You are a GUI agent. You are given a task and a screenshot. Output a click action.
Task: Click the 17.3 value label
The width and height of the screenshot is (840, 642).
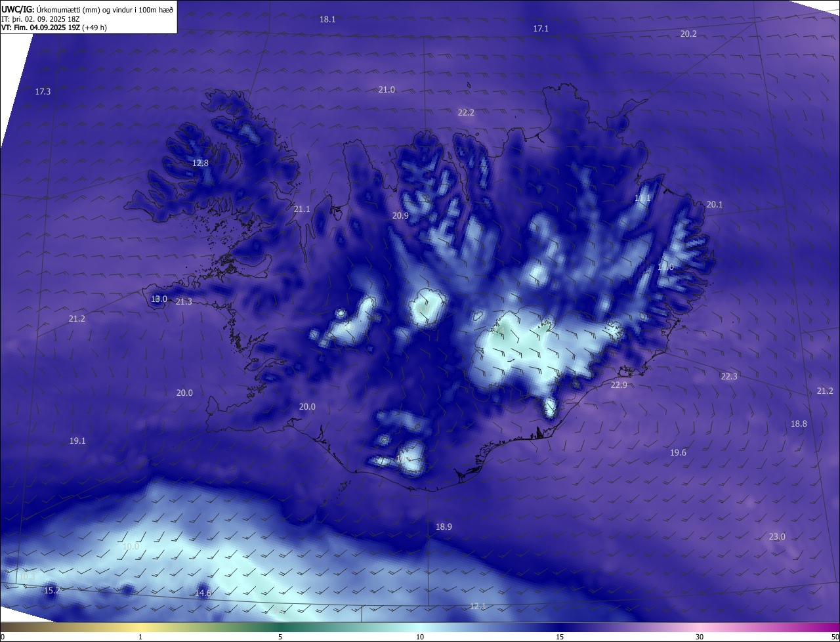[x=43, y=92]
